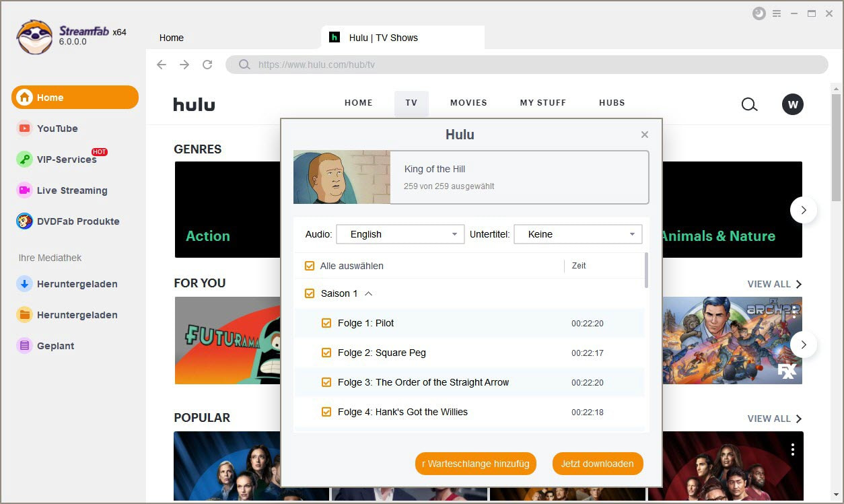
Task: Click the 00:22:18 duration text
Action: click(x=588, y=412)
